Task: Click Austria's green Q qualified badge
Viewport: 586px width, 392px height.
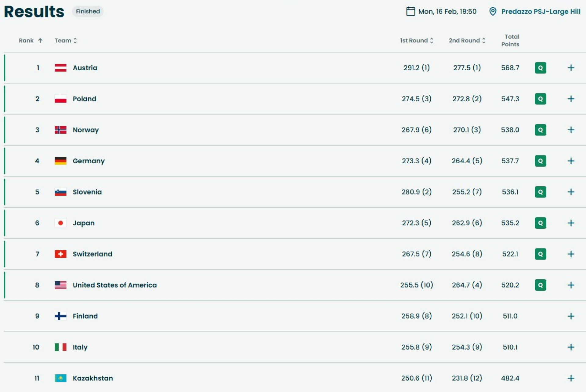Action: 540,68
